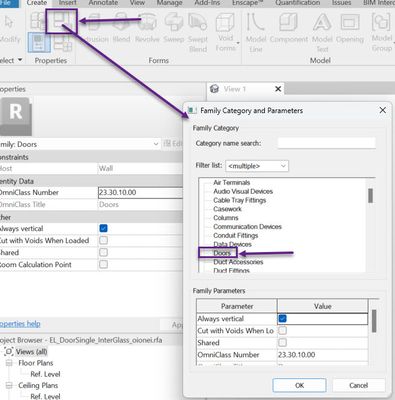Select the Opening tool
395x400 pixels.
tap(350, 28)
